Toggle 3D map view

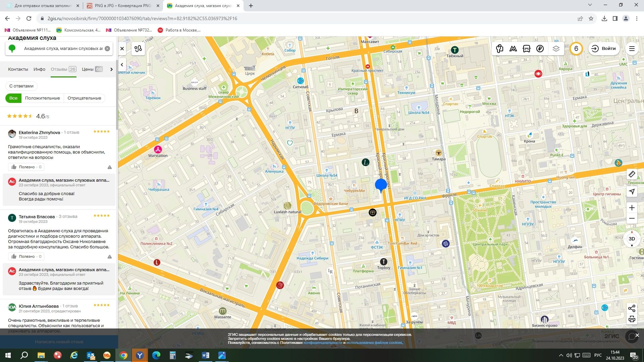[632, 239]
